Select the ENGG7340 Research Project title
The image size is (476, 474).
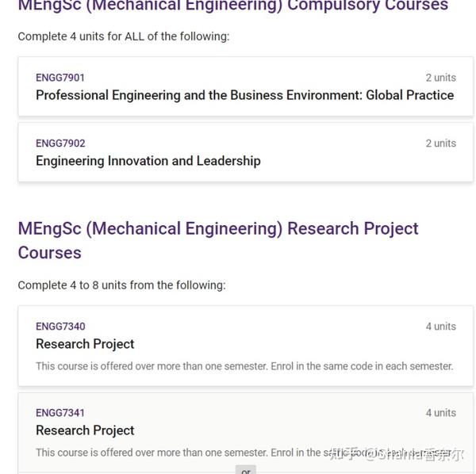tap(85, 344)
